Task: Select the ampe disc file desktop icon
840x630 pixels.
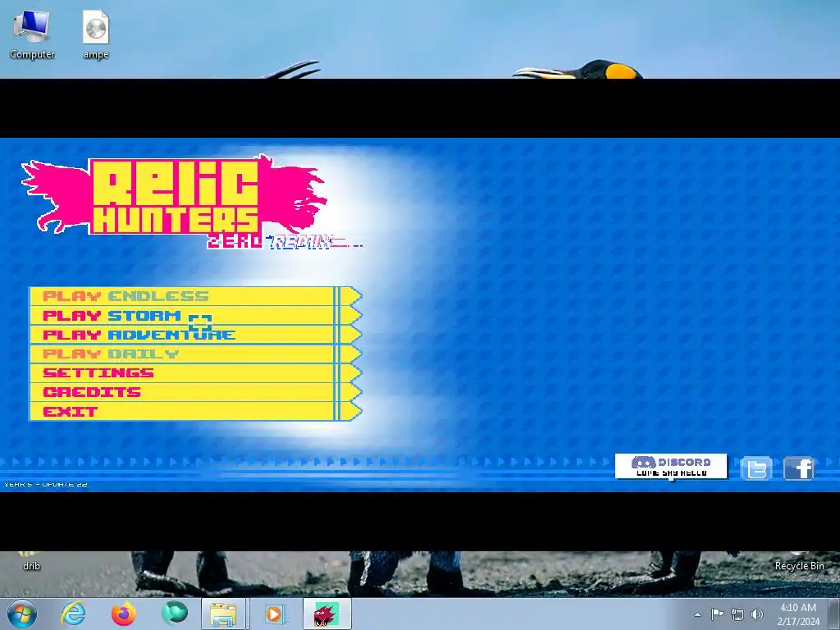Action: point(96,34)
